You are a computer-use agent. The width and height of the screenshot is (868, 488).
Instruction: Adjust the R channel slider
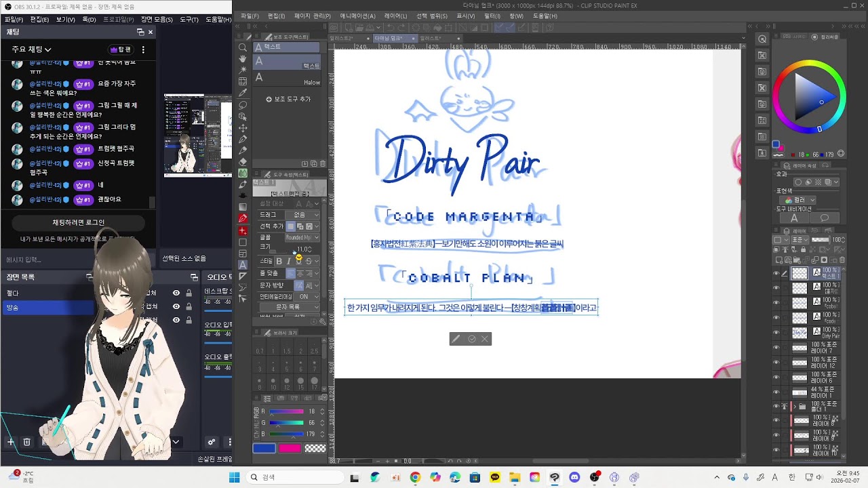(287, 411)
